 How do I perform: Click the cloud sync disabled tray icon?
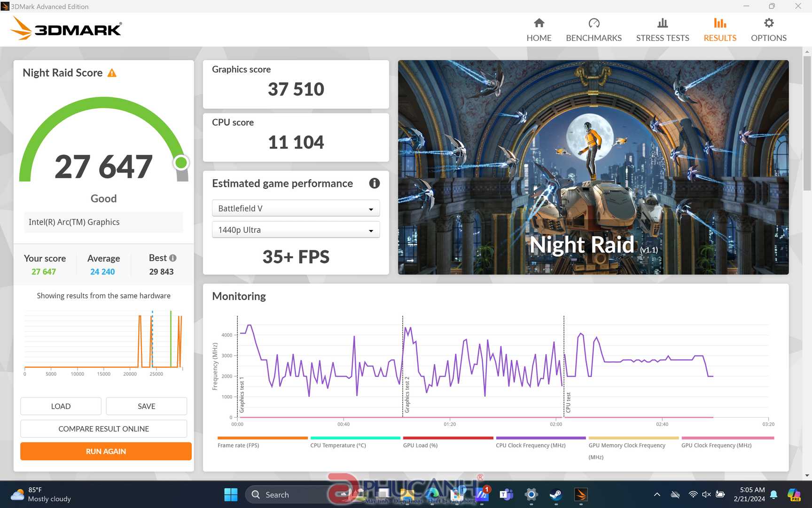[675, 494]
